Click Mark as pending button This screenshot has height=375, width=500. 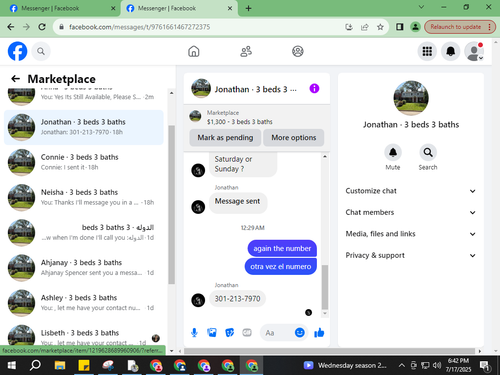click(x=225, y=138)
